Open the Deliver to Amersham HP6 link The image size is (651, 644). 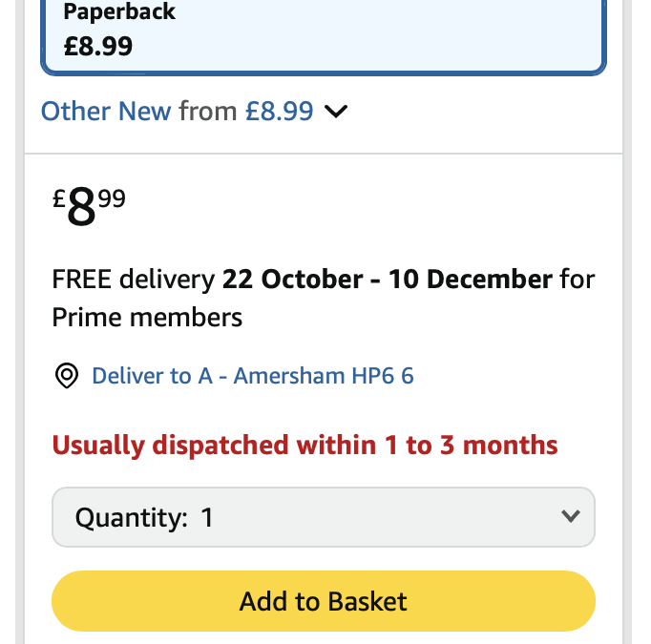tap(252, 376)
